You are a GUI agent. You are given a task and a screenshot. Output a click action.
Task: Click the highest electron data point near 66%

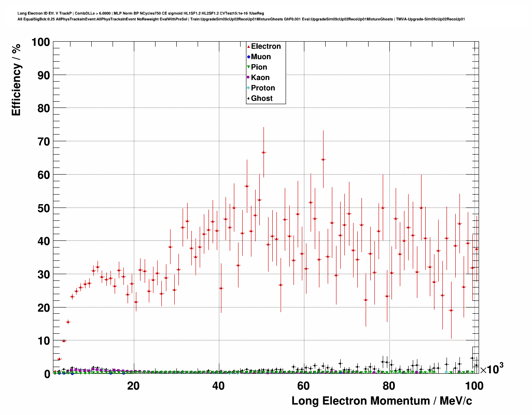pos(263,152)
